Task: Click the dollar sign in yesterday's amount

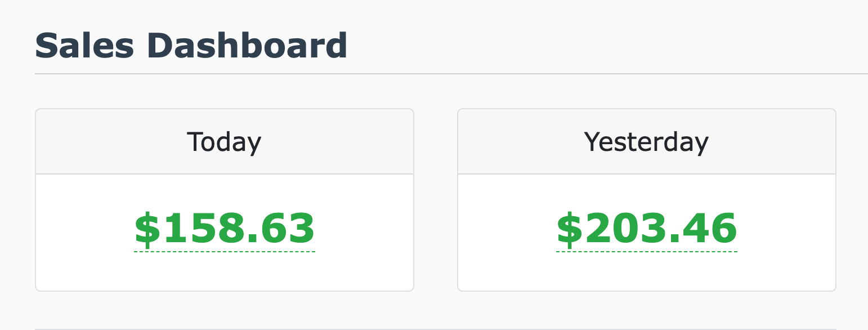Action: coord(570,229)
